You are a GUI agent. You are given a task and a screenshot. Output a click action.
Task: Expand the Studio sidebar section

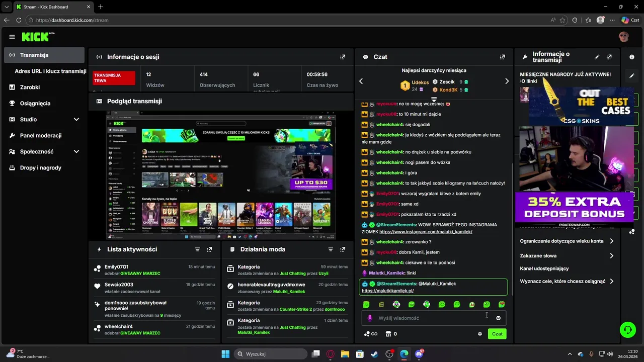click(76, 119)
